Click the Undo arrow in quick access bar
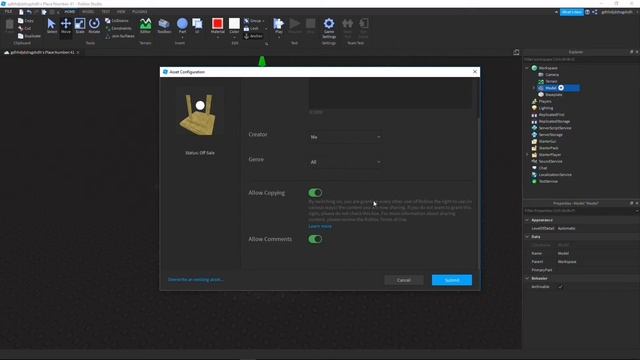This screenshot has height=360, width=640. point(29,12)
